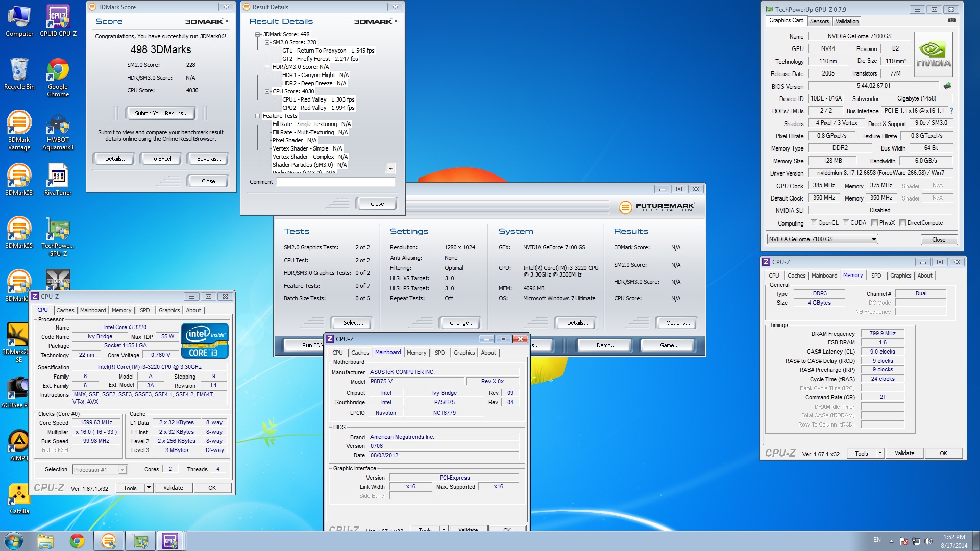Click the To Excel button
The width and height of the screenshot is (980, 551).
[161, 159]
